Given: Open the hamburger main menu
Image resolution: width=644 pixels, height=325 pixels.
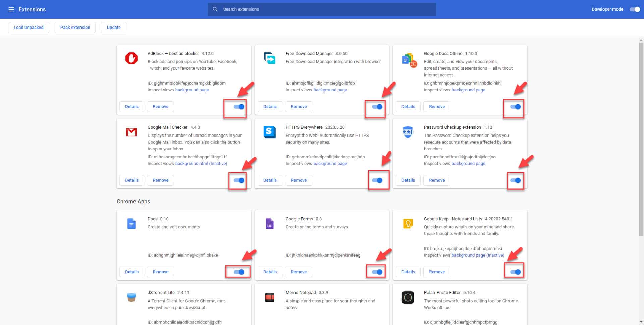Looking at the screenshot, I should point(11,9).
